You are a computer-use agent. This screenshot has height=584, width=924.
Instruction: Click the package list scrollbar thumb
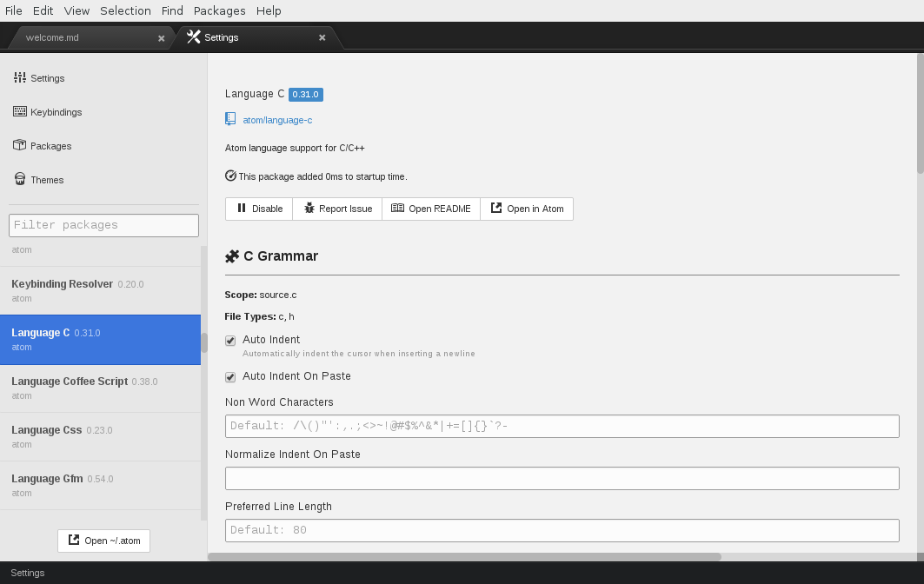tap(204, 343)
